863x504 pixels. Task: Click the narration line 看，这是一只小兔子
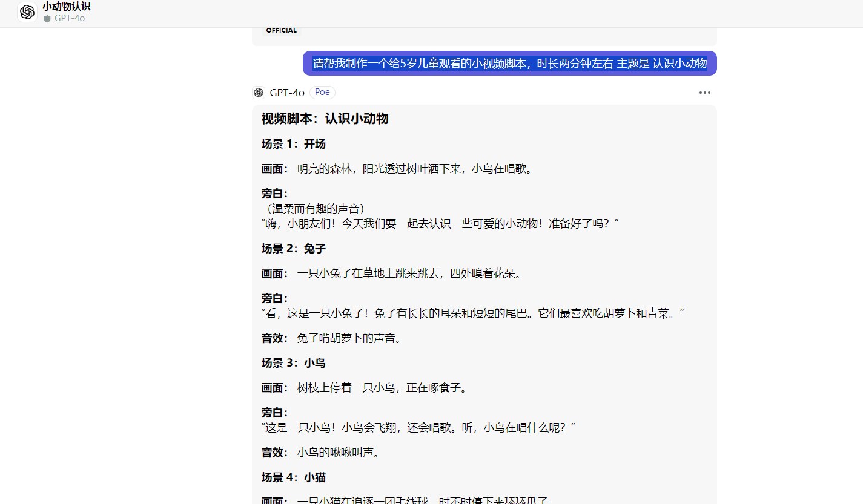[473, 313]
